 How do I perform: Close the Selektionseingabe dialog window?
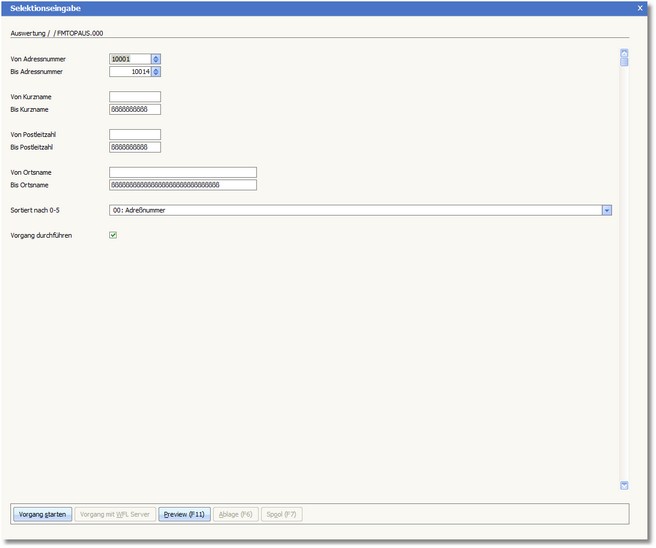640,7
